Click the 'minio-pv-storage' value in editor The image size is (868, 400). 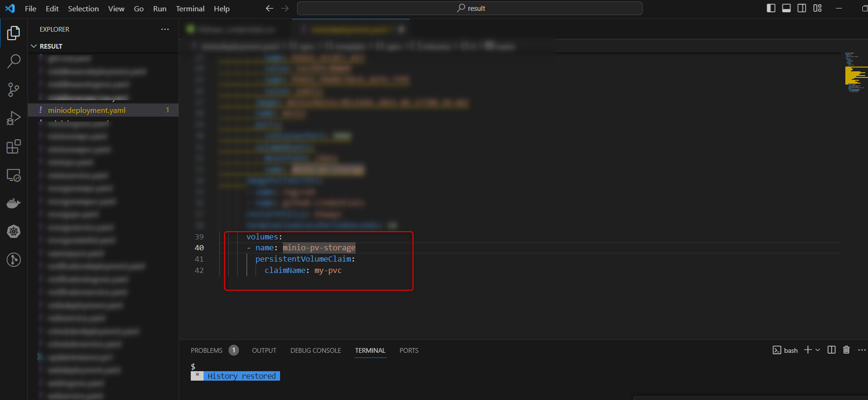(x=319, y=247)
